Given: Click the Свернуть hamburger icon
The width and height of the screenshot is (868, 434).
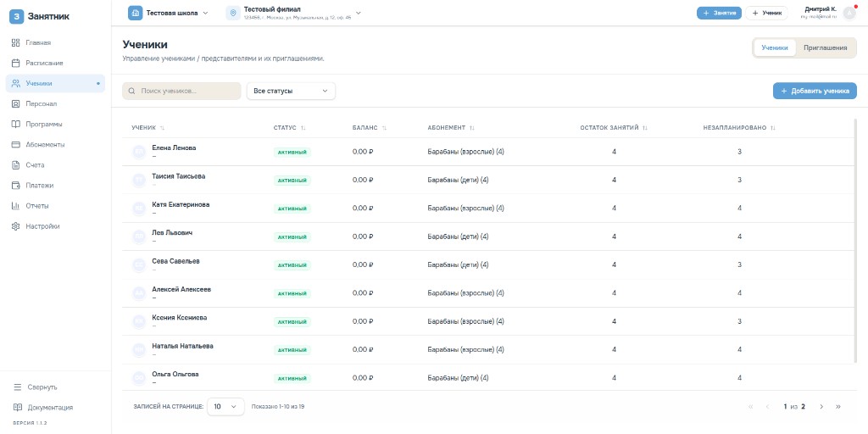Looking at the screenshot, I should [18, 387].
